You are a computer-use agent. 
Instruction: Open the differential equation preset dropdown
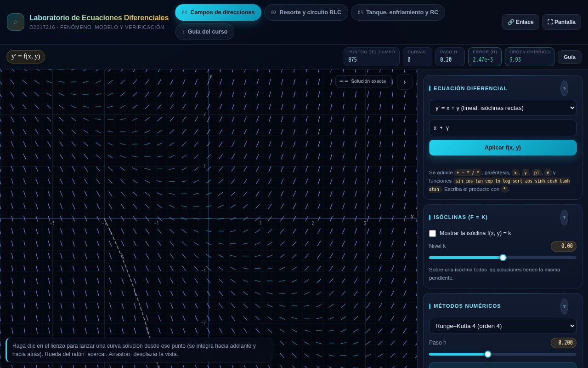pos(503,108)
